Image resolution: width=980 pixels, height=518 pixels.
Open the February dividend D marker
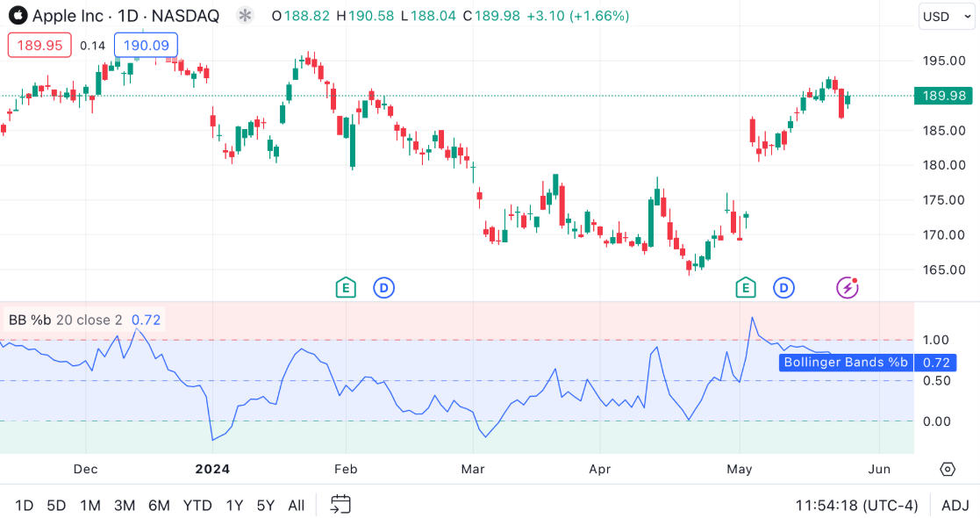[x=383, y=288]
